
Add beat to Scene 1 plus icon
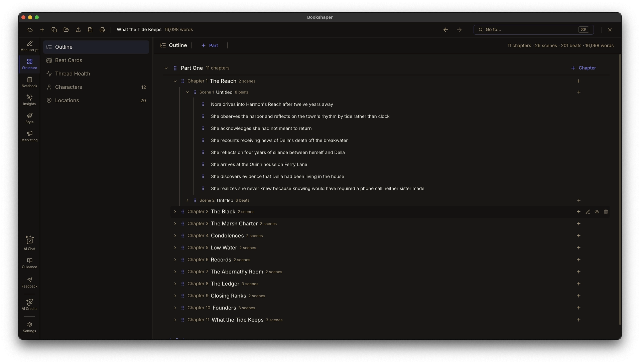[579, 92]
